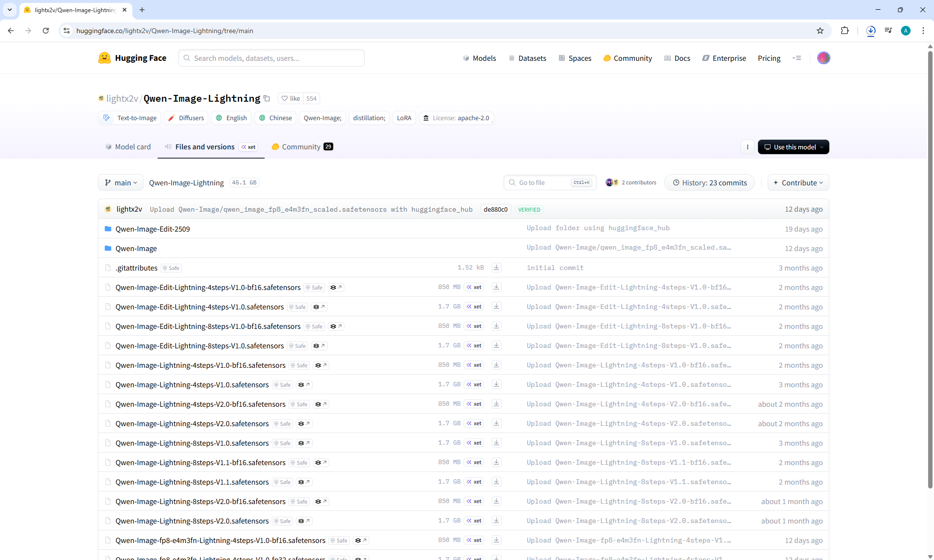Expand the Use this model dropdown
This screenshot has width=934, height=560.
click(x=793, y=147)
